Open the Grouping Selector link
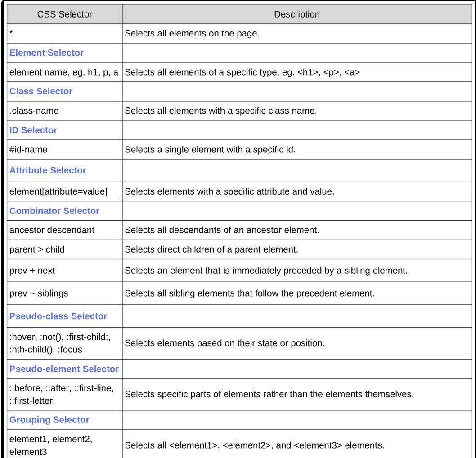Image resolution: width=476 pixels, height=458 pixels. coord(49,420)
